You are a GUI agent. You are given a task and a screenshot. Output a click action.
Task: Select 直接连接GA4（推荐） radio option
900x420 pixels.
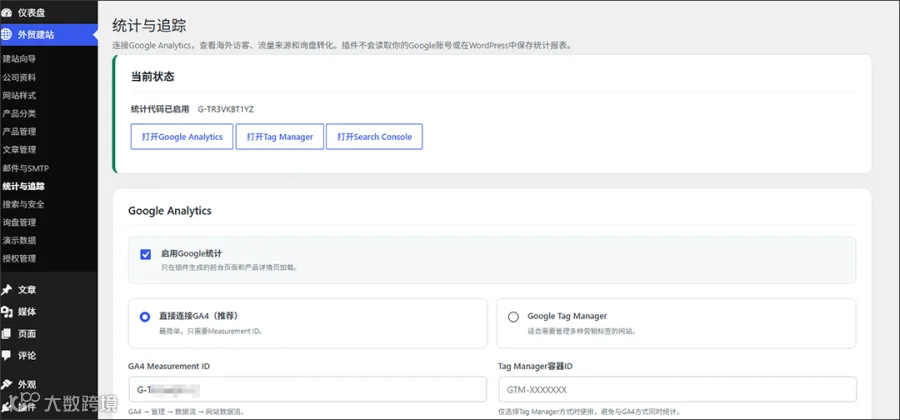(x=145, y=317)
